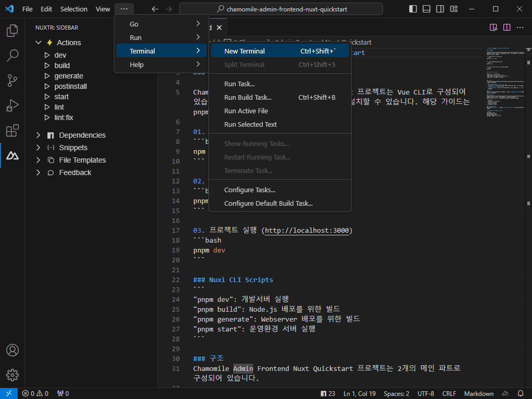532x399 pixels.
Task: Choose Run Active File
Action: click(x=280, y=111)
